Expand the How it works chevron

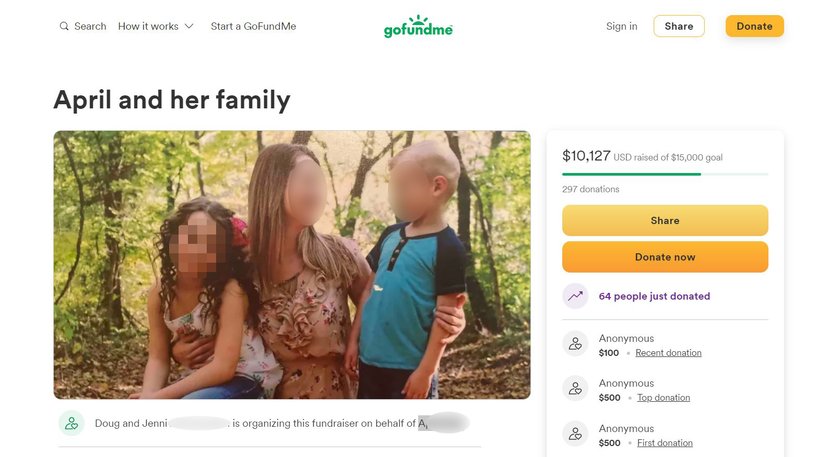click(x=189, y=26)
